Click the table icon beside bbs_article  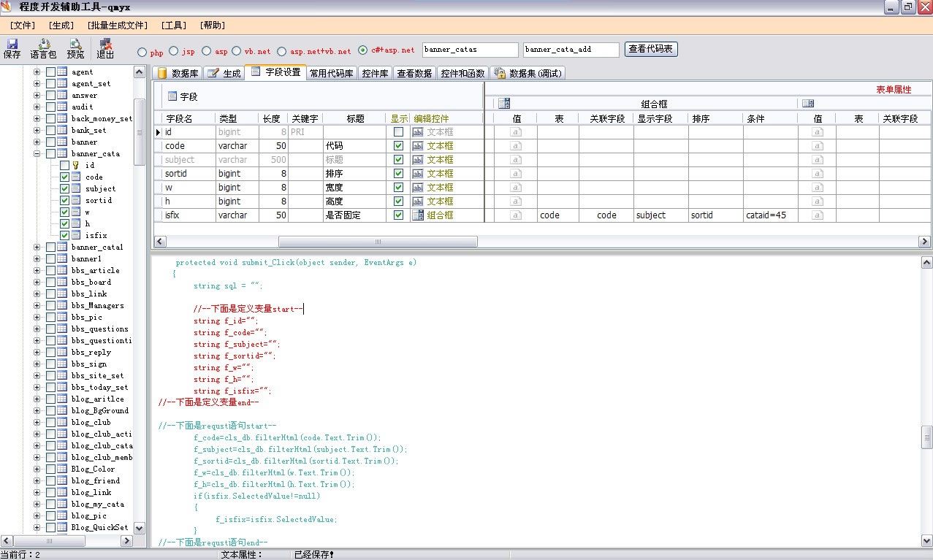point(62,270)
